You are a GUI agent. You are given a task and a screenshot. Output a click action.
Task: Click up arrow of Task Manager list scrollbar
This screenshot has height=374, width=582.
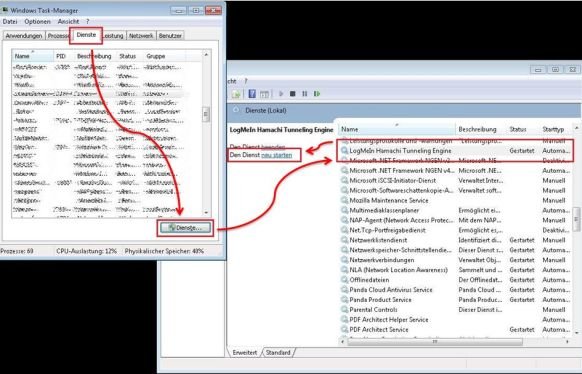click(206, 55)
